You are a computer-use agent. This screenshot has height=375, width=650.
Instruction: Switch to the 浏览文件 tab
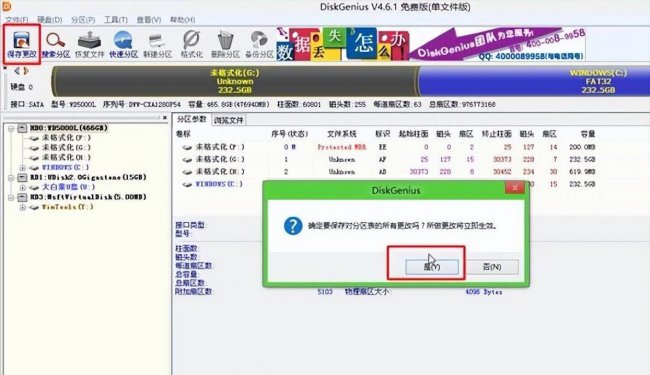(229, 121)
